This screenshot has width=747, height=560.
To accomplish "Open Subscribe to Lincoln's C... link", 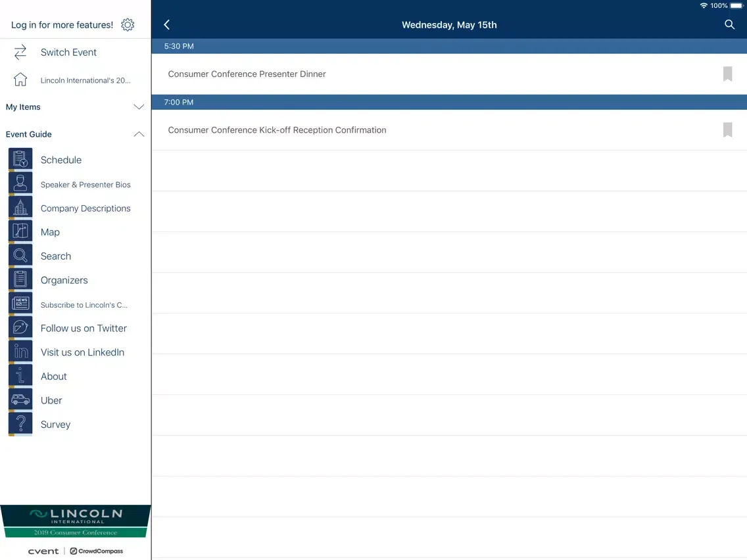I will [84, 305].
